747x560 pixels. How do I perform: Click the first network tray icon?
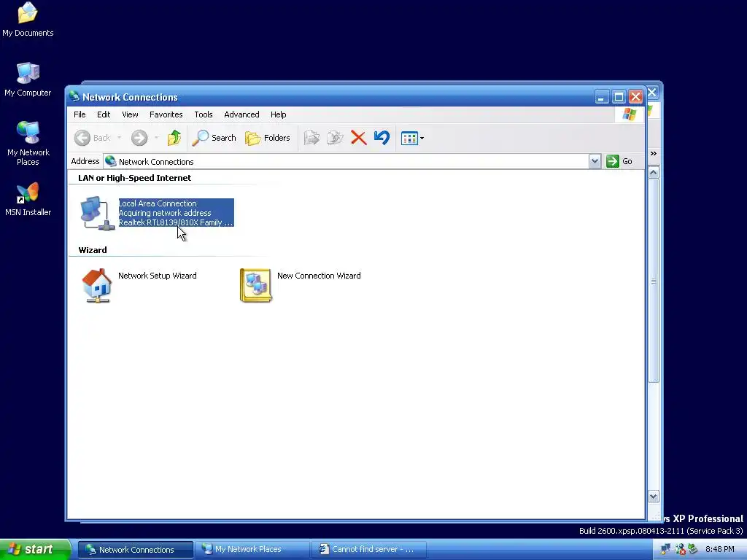(x=665, y=550)
